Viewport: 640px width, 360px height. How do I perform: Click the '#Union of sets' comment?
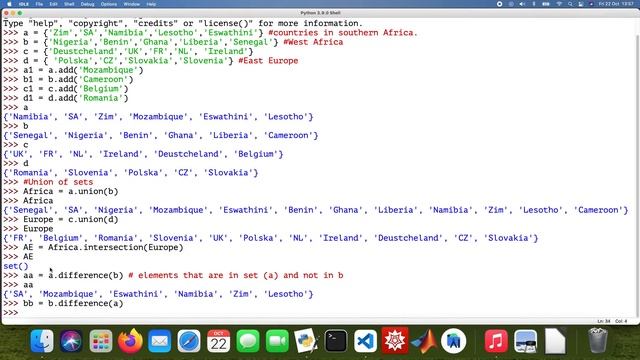coord(58,182)
